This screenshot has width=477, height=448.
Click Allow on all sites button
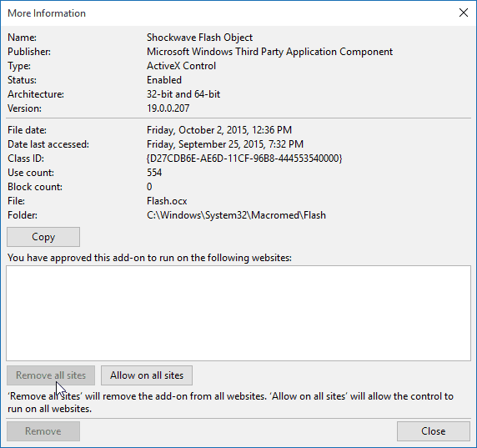(147, 375)
